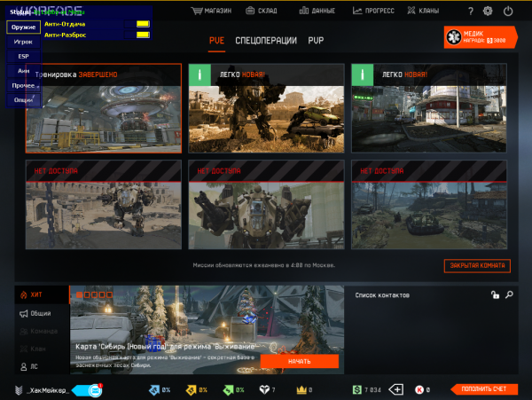Open settings gear icon
The image size is (532, 400).
click(488, 12)
